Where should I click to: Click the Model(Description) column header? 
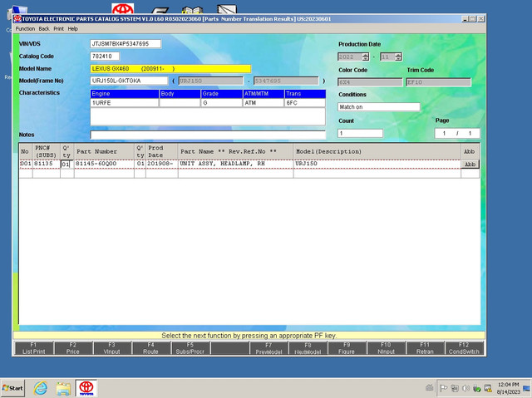[x=377, y=151]
